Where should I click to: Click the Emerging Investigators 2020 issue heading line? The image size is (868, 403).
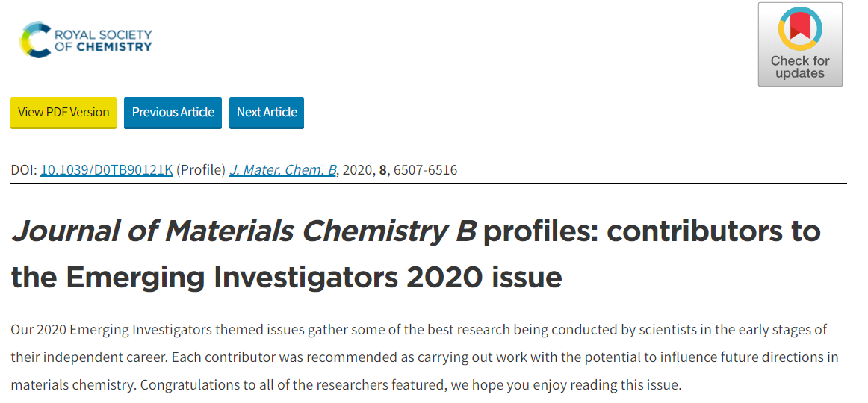pos(286,278)
